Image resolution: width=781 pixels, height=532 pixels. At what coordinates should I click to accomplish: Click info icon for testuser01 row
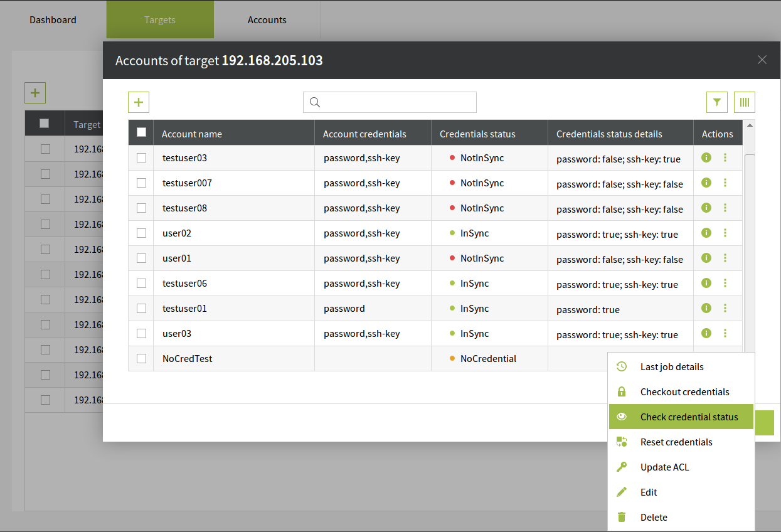(x=706, y=308)
